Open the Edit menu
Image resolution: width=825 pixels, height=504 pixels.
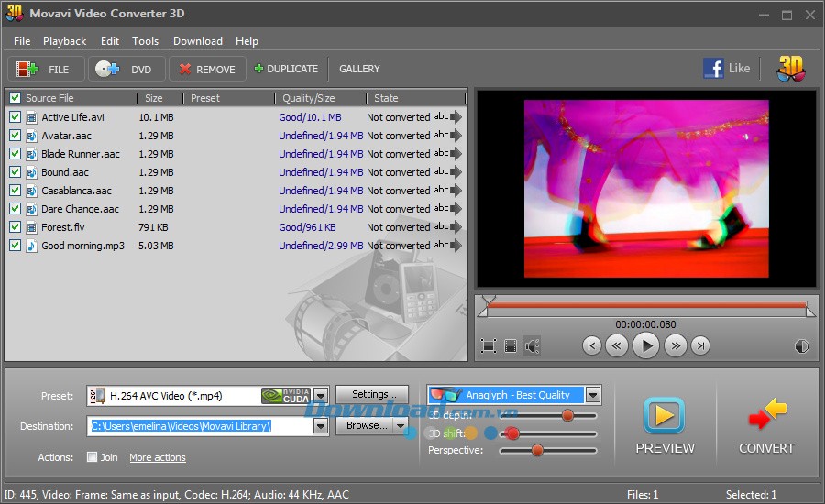110,41
